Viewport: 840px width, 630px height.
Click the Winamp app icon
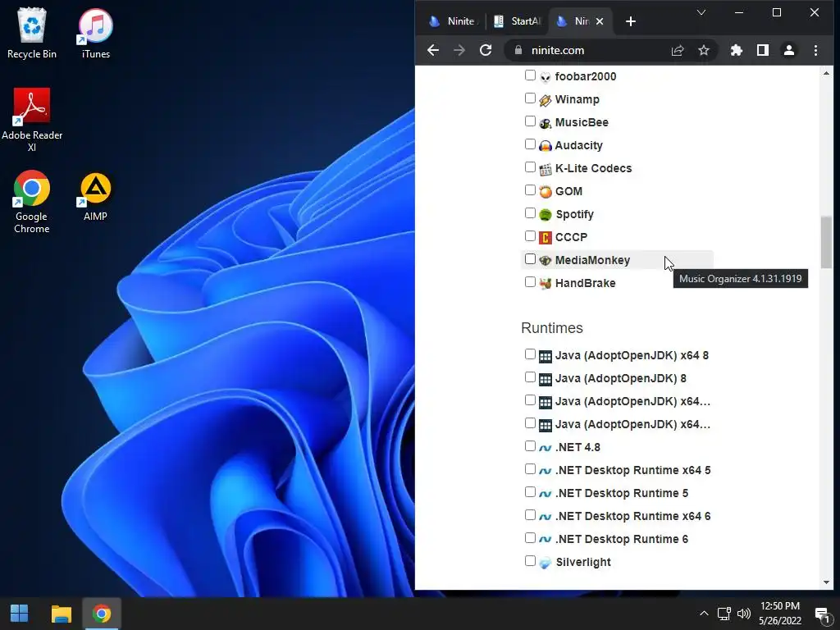(545, 100)
